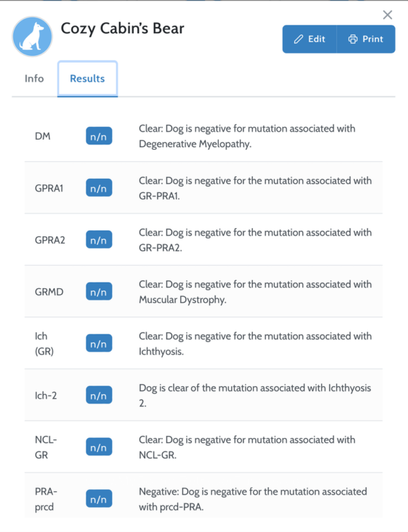Click the Cozy Cabin's Bear title
Screen dimensions: 408x532
pyautogui.click(x=122, y=28)
